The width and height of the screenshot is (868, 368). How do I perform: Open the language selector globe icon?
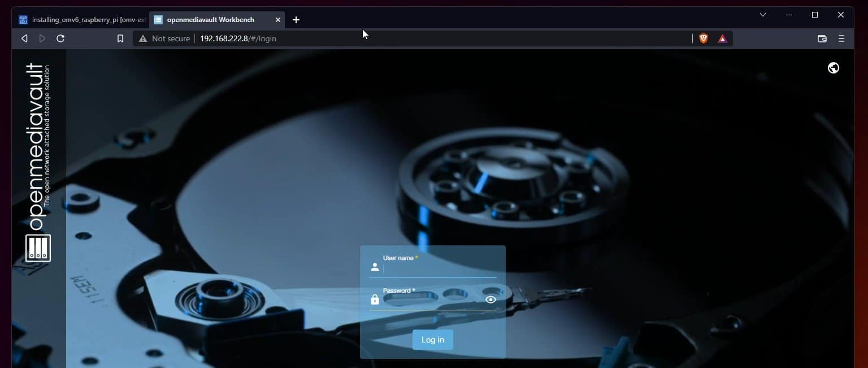point(833,67)
